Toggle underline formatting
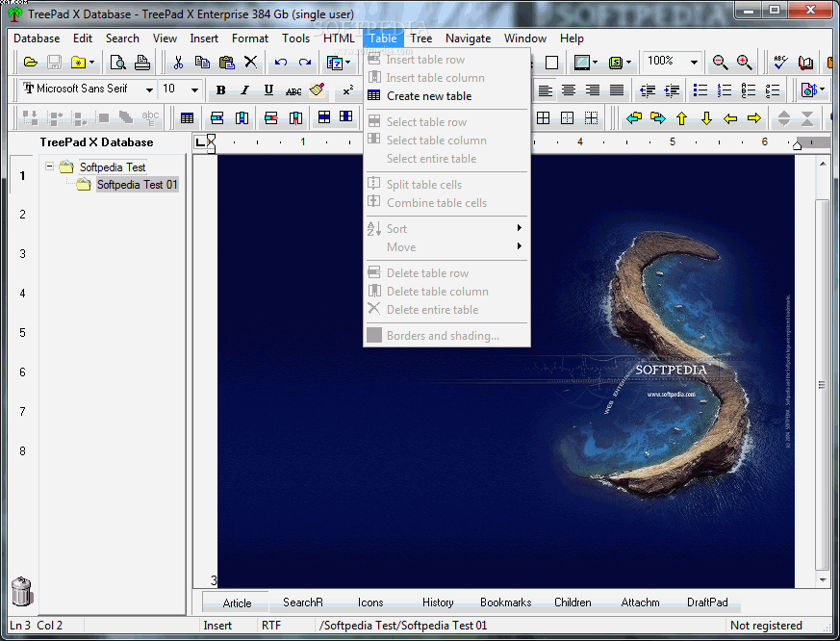This screenshot has height=641, width=840. (268, 90)
